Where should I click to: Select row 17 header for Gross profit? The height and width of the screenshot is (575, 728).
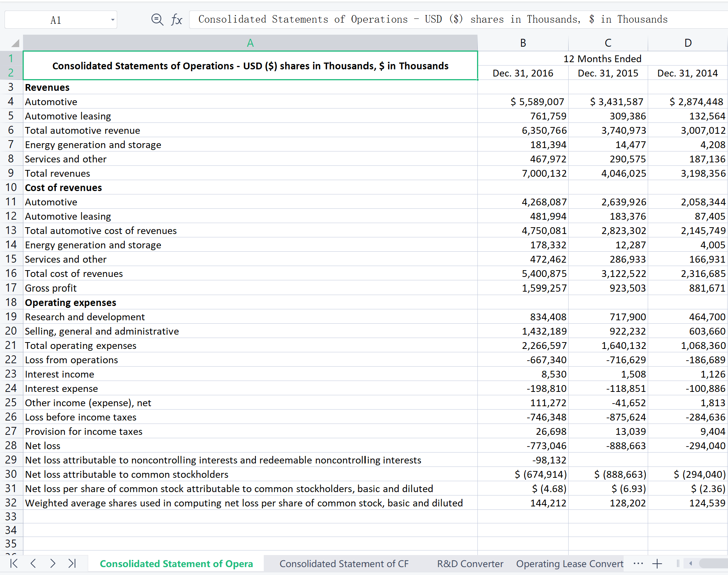pos(11,288)
